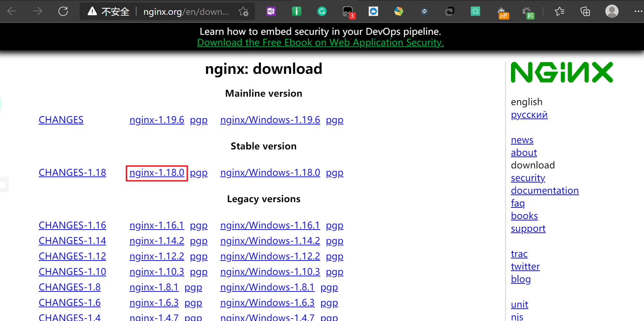Open the CHANGES-1.10 link
The image size is (644, 321).
click(72, 272)
